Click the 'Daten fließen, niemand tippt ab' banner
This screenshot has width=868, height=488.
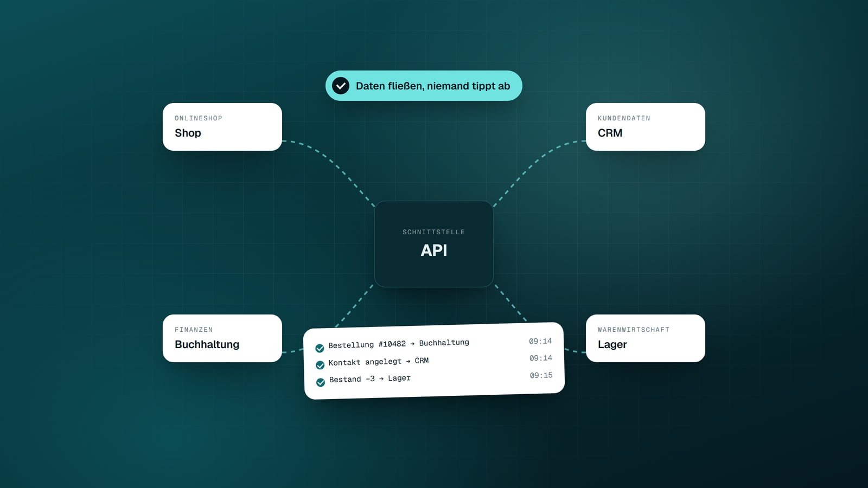click(424, 86)
